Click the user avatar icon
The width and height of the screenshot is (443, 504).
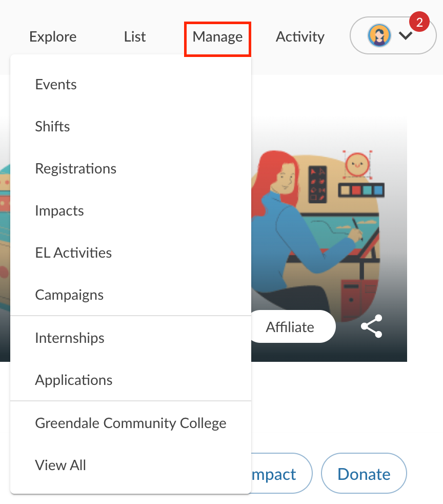(379, 35)
